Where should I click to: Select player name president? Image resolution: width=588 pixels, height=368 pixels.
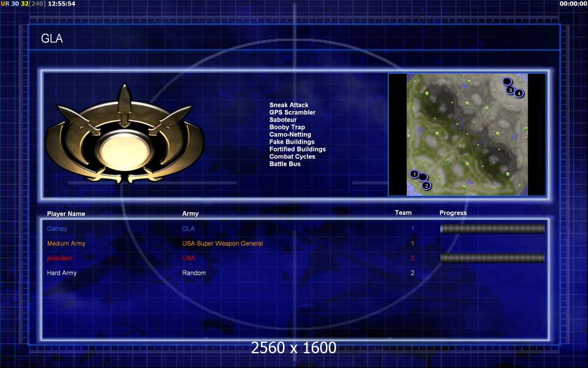coord(59,258)
